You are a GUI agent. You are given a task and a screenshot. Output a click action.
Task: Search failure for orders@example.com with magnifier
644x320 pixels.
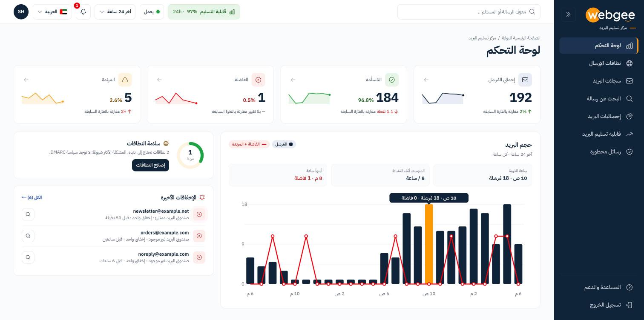28,236
